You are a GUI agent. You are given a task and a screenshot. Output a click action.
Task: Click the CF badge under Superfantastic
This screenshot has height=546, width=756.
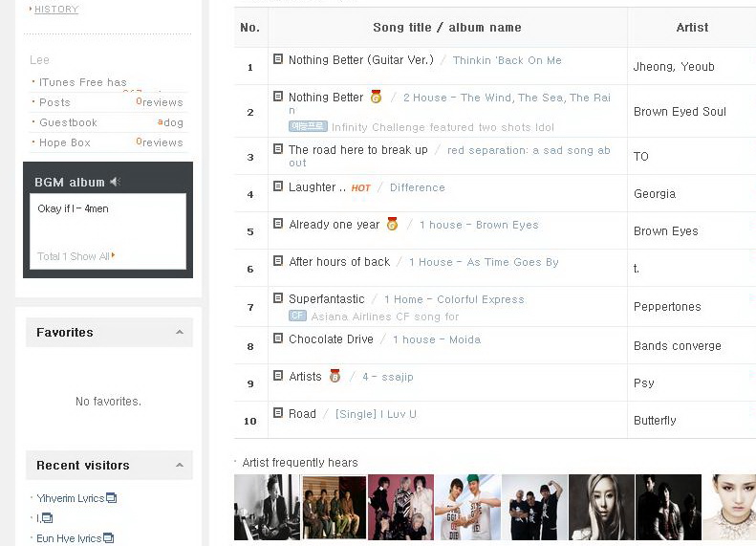click(x=297, y=316)
